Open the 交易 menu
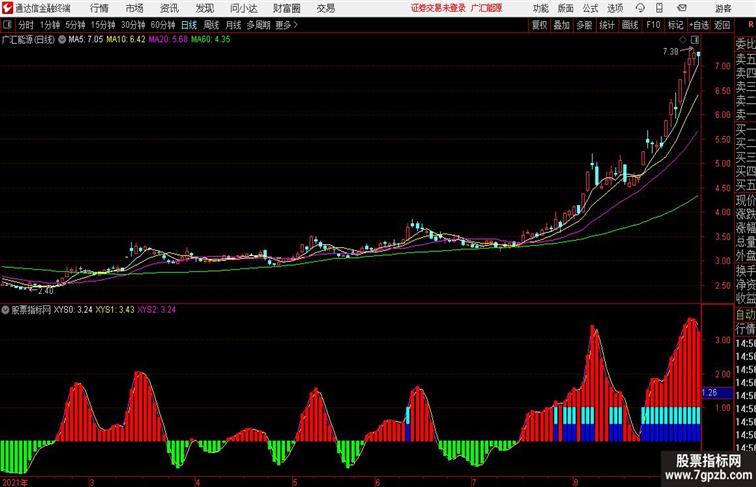756x487 pixels. pos(325,8)
